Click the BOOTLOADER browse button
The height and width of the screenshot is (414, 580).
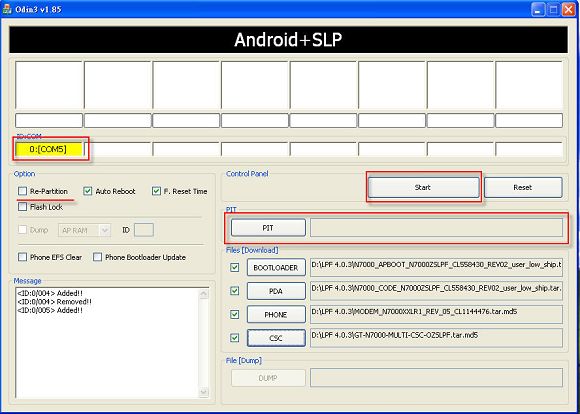(x=276, y=267)
